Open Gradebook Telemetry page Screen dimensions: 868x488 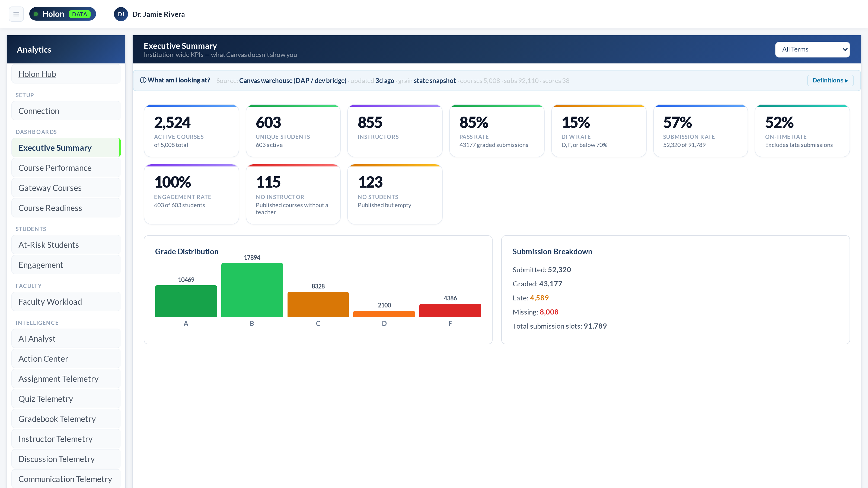pyautogui.click(x=66, y=419)
